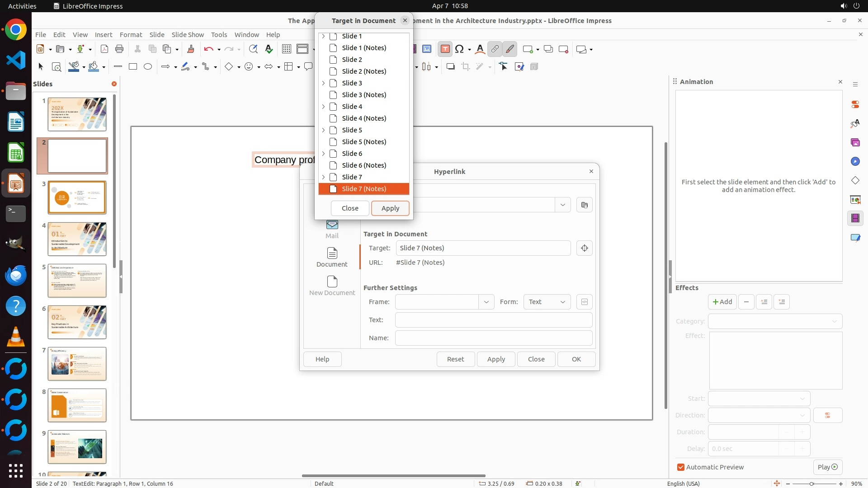Screen dimensions: 868x488
Task: Click the open file browse icon
Action: [x=584, y=205]
